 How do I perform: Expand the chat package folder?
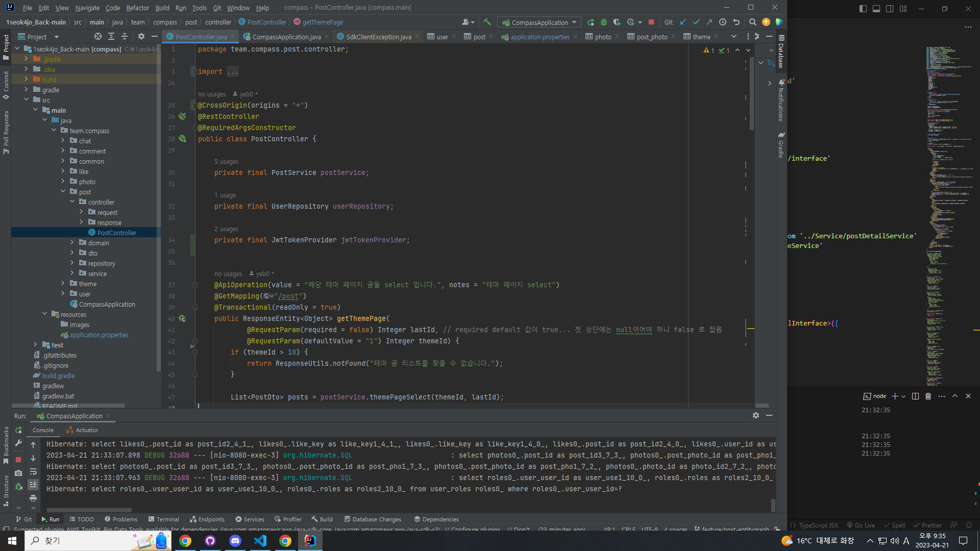(x=63, y=141)
